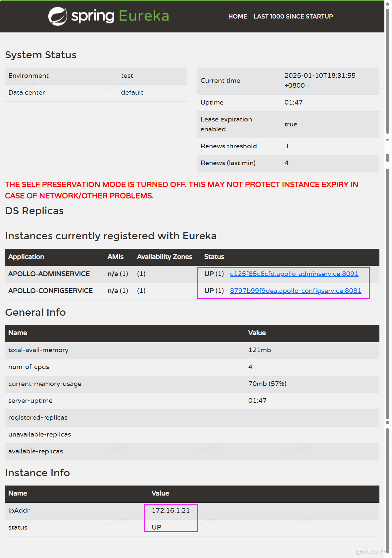Select the Uptime value 01:47
Screen dimensions: 392x558
(293, 103)
